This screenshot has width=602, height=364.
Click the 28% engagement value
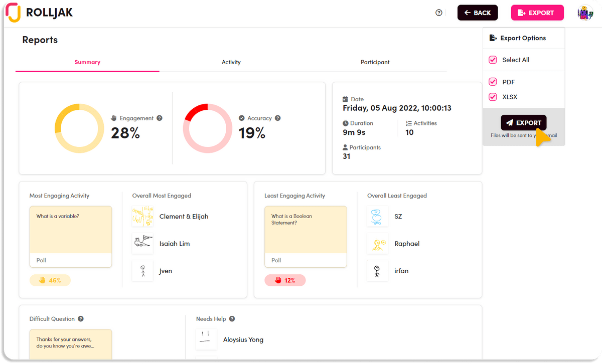pyautogui.click(x=125, y=133)
